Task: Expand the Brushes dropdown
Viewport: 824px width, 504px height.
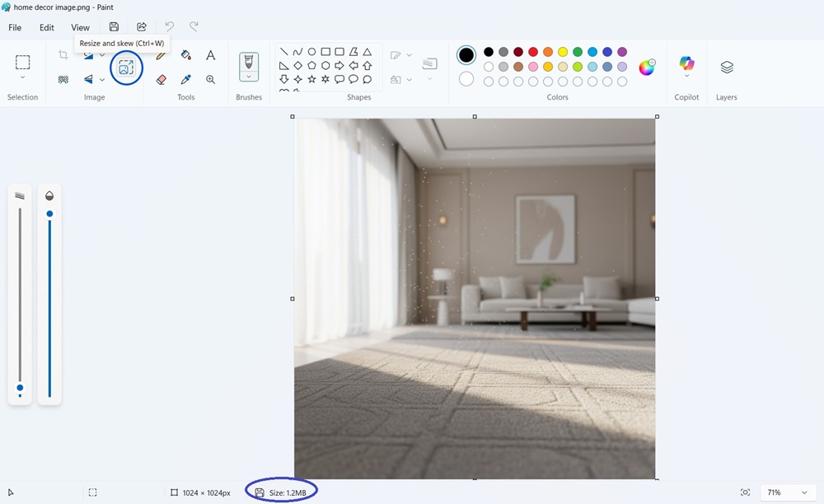Action: coord(249,77)
